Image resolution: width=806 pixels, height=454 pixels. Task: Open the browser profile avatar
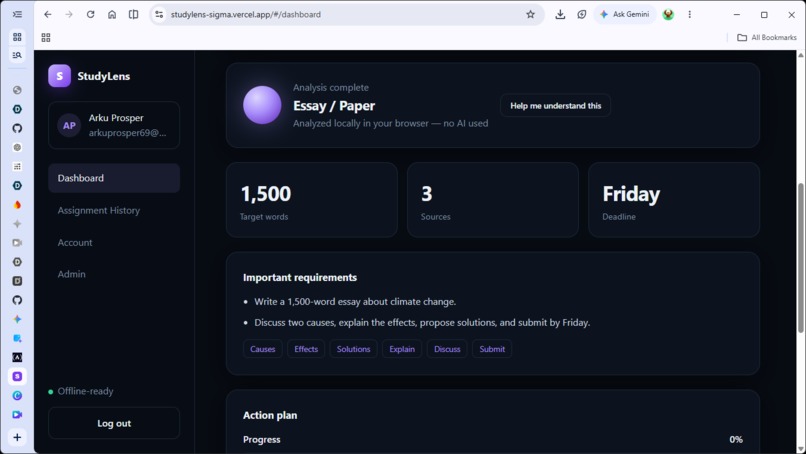coord(668,14)
